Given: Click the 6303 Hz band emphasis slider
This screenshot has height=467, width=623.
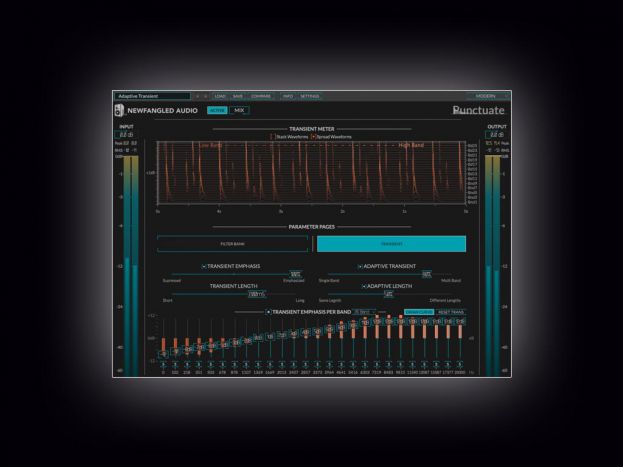Looking at the screenshot, I should click(365, 338).
